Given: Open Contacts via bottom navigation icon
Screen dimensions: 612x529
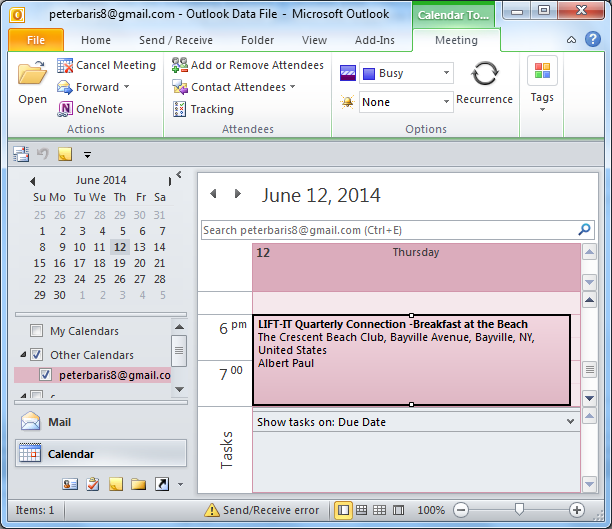Looking at the screenshot, I should coord(70,484).
